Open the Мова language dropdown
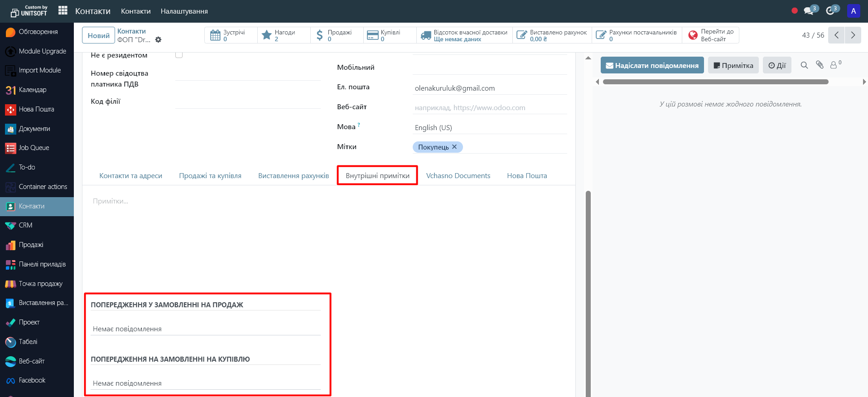Image resolution: width=868 pixels, height=397 pixels. click(489, 128)
